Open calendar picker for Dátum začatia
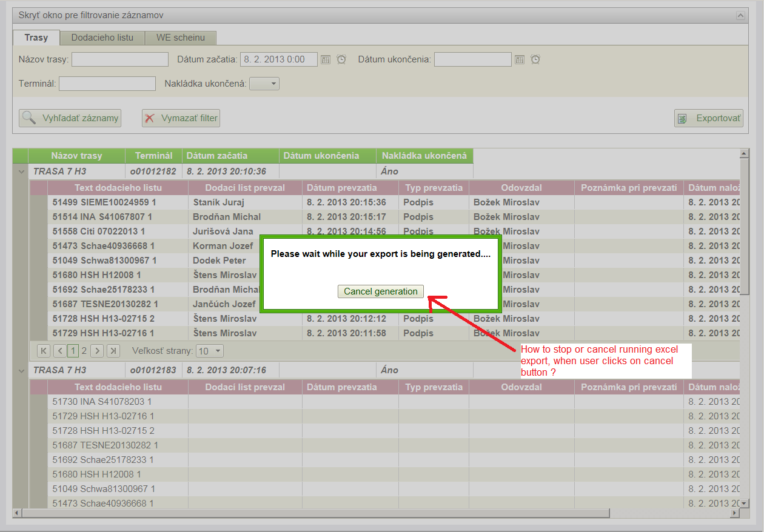This screenshot has width=764, height=532. coord(326,59)
